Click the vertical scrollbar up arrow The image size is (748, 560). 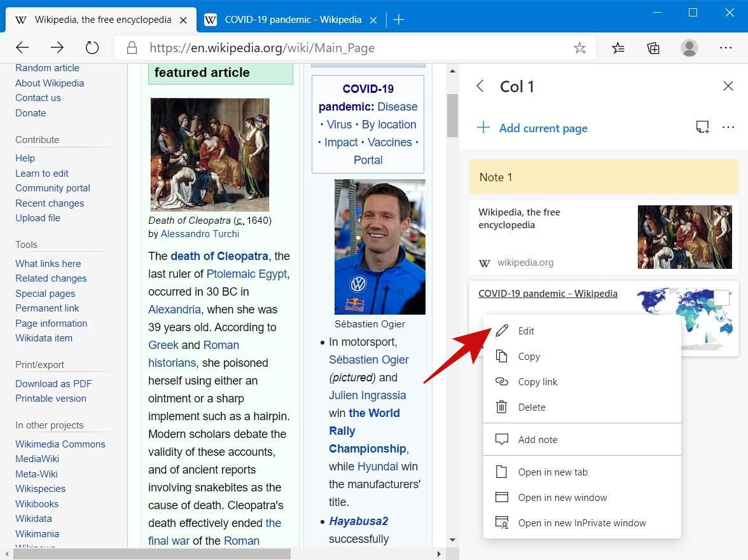tap(452, 71)
